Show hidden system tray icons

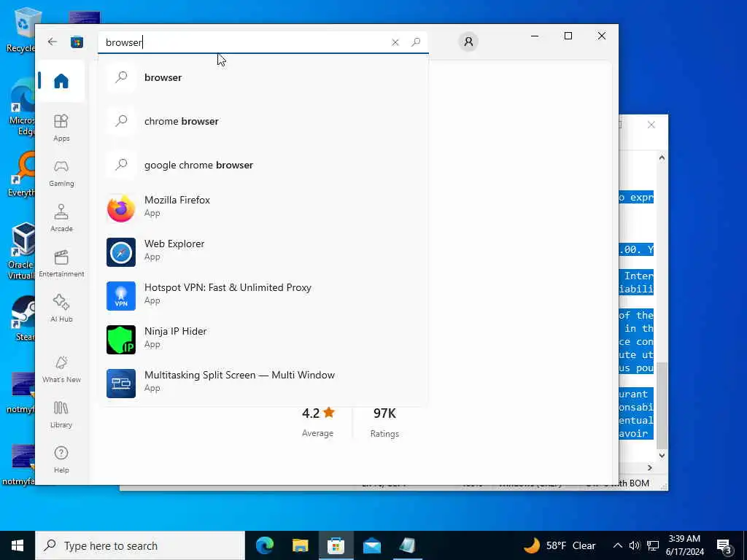pos(617,545)
